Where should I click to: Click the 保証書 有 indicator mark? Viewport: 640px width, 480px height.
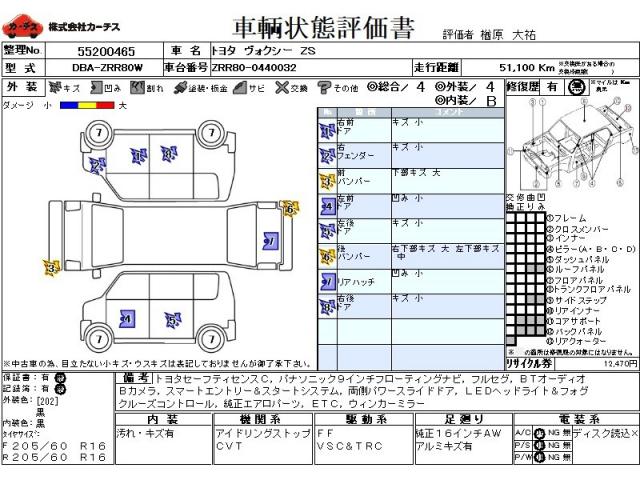[58, 377]
